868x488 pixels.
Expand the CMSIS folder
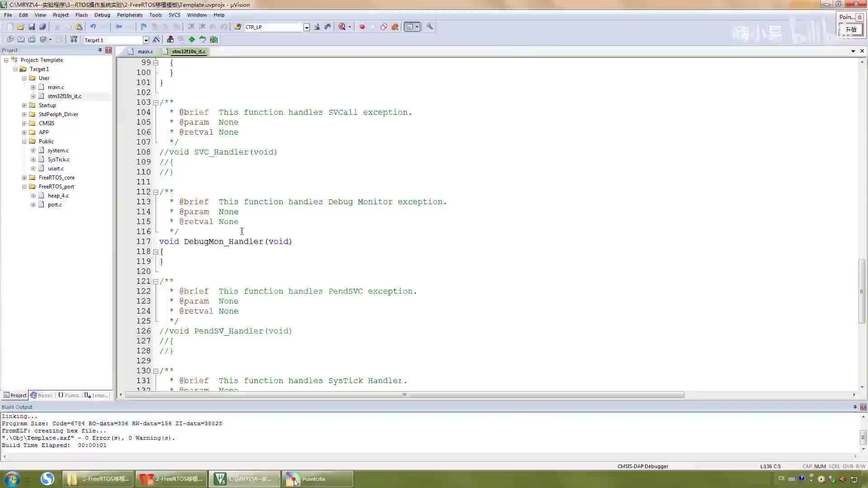click(24, 123)
